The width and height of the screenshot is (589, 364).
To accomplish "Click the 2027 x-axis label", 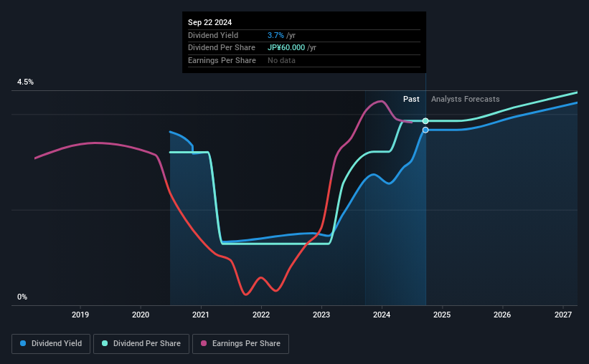I will point(563,315).
